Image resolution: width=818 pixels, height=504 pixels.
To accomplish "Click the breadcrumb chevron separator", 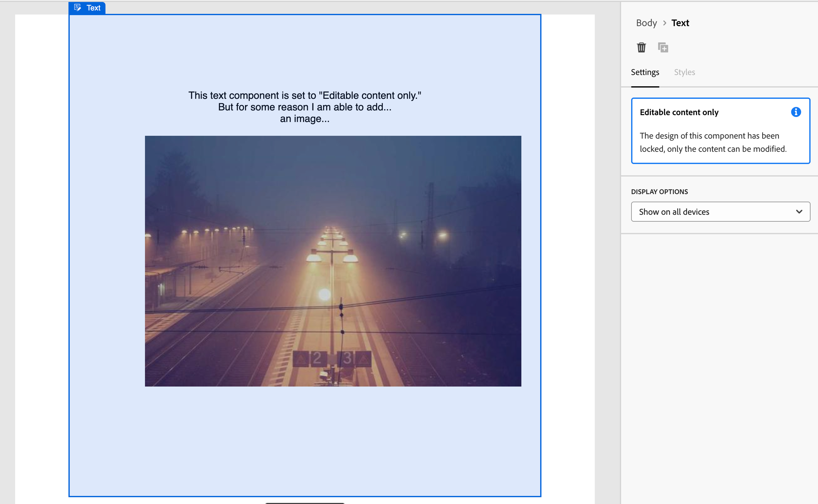I will (x=664, y=23).
